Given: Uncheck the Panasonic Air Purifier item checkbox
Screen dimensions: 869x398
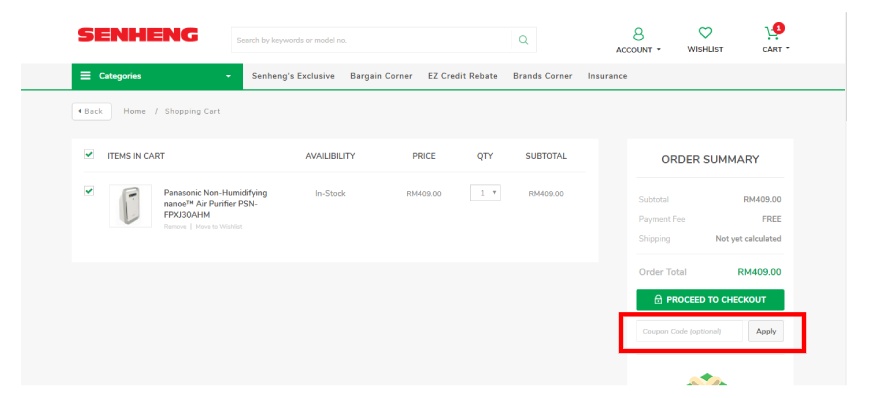Looking at the screenshot, I should pos(89,191).
